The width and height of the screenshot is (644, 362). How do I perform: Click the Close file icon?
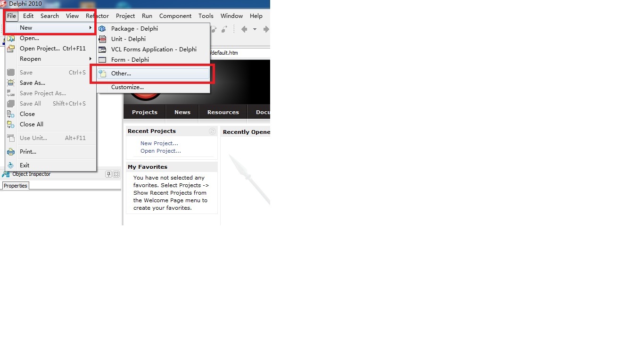pyautogui.click(x=11, y=114)
